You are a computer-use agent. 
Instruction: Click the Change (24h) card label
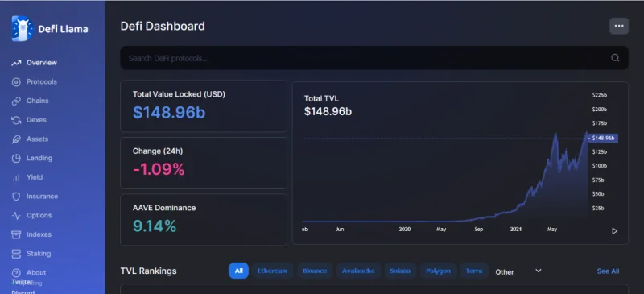158,151
